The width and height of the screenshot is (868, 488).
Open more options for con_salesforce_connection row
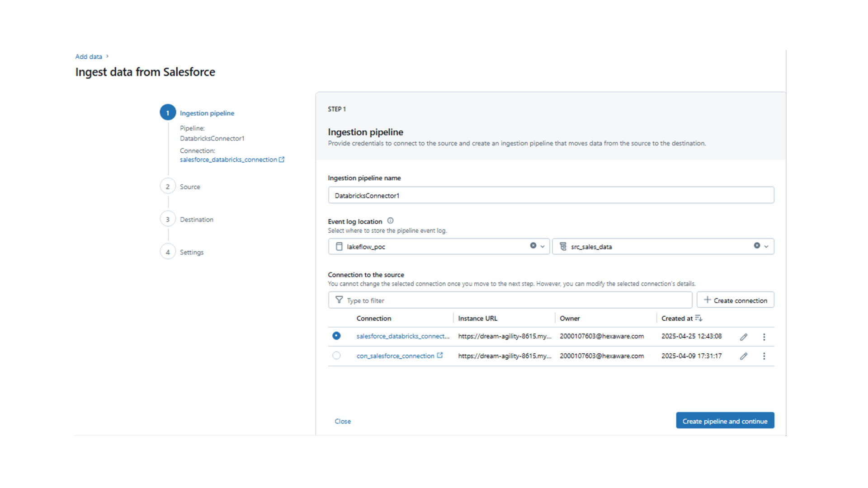tap(764, 356)
